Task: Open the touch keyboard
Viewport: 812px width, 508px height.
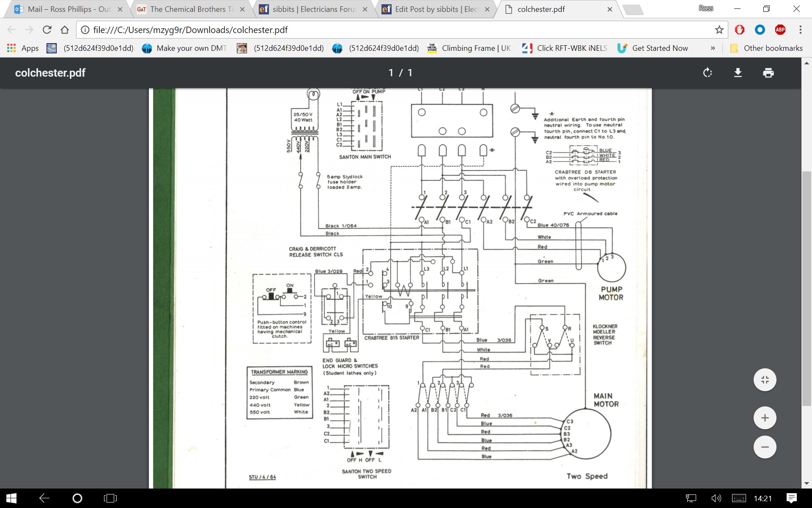Action: point(739,498)
